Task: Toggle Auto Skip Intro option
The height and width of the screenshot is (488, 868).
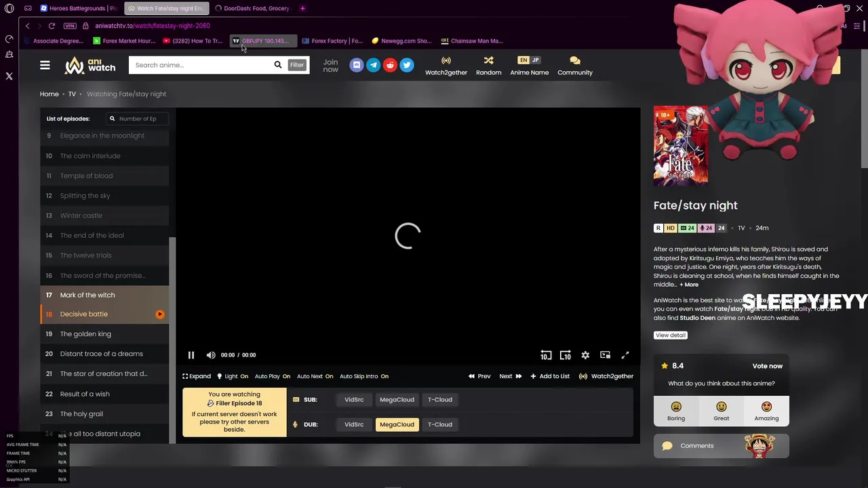Action: (x=364, y=376)
